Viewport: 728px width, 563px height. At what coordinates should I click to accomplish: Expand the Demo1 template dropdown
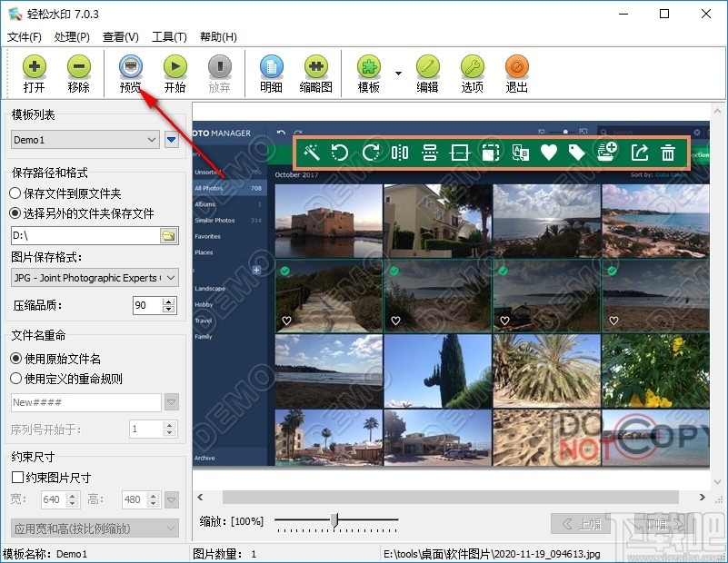pos(85,140)
